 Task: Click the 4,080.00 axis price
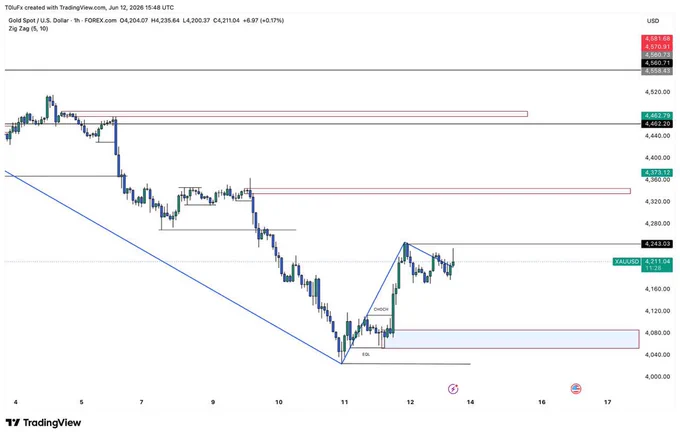pyautogui.click(x=657, y=333)
